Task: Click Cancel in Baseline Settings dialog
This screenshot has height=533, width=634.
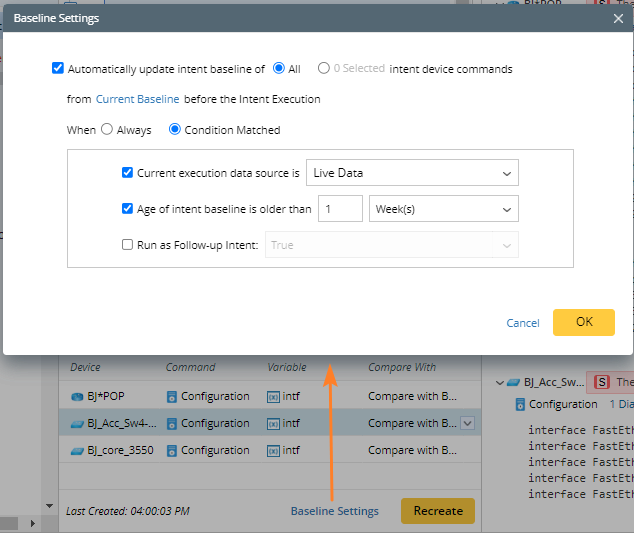Action: (x=523, y=323)
